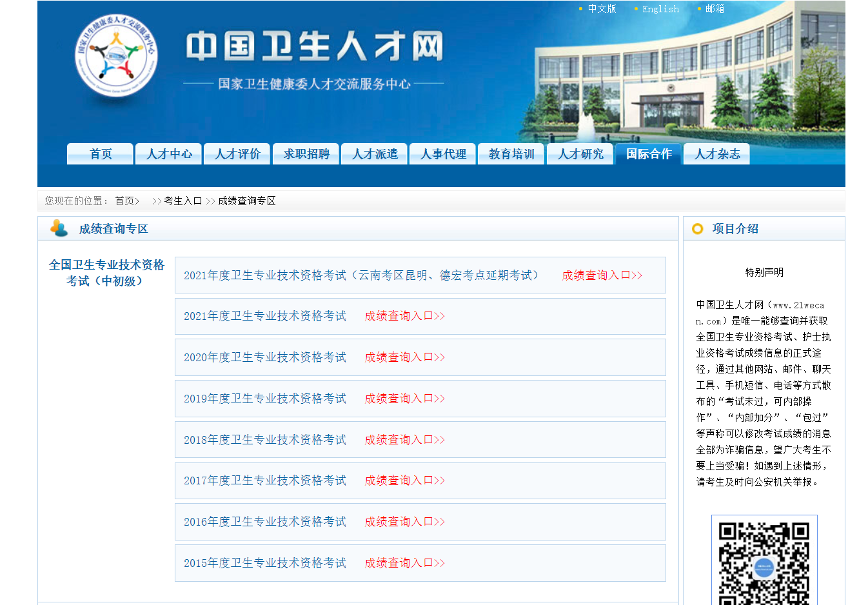Click the 2016年度卫生专业技术资格考试 title text
The image size is (868, 605).
pyautogui.click(x=265, y=522)
